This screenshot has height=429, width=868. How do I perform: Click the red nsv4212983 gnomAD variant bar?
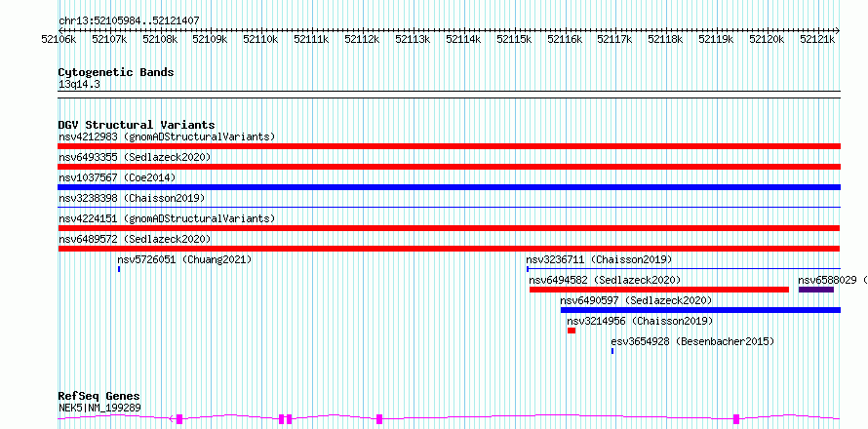449,146
